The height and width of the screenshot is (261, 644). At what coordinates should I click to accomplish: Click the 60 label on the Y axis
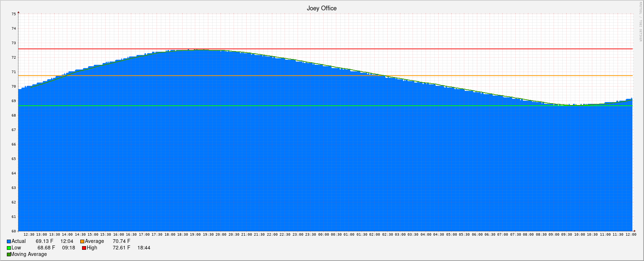pos(14,231)
